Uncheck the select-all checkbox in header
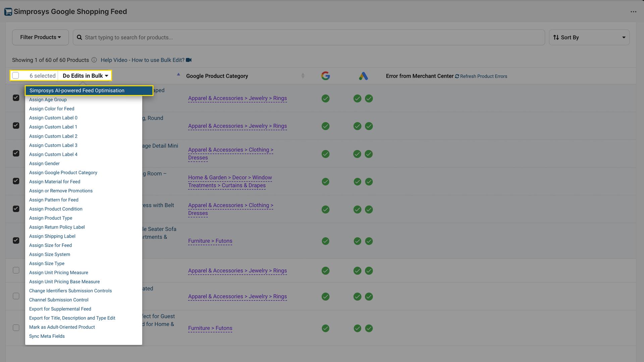 point(15,75)
